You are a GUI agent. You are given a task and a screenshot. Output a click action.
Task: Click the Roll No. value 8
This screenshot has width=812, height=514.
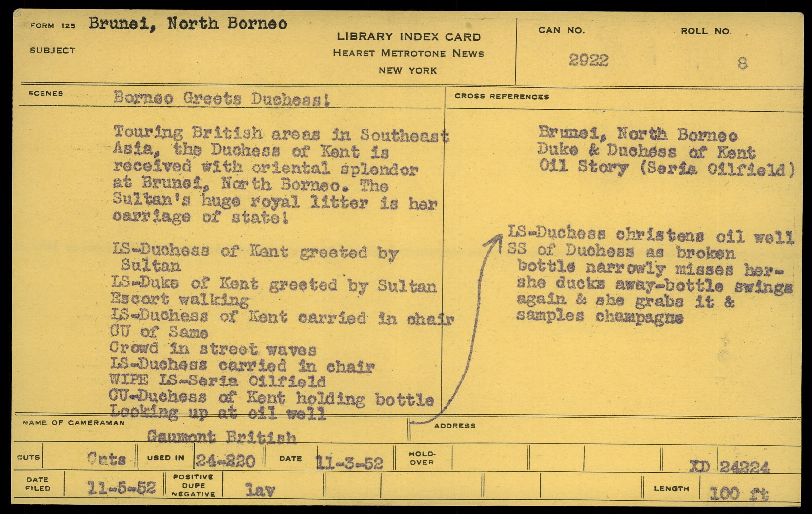742,64
